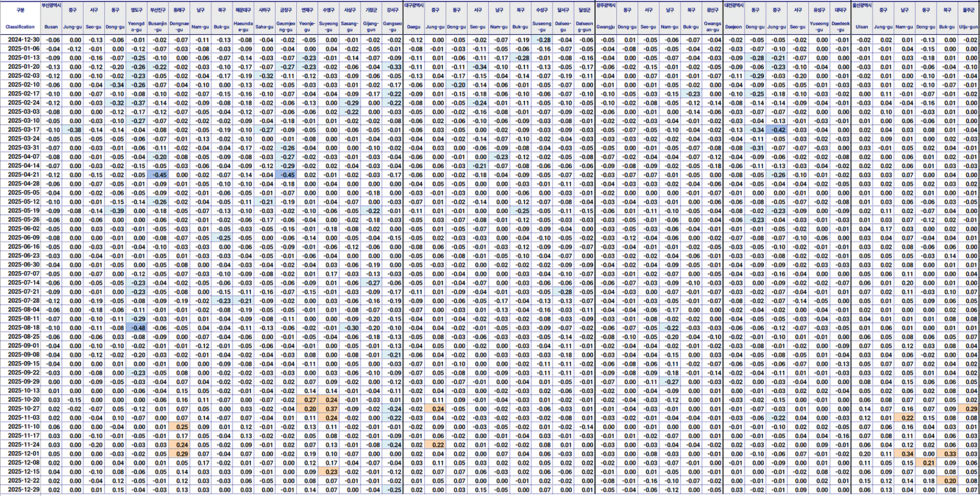Select the orange-highlighted 0.37 cell

click(330, 409)
